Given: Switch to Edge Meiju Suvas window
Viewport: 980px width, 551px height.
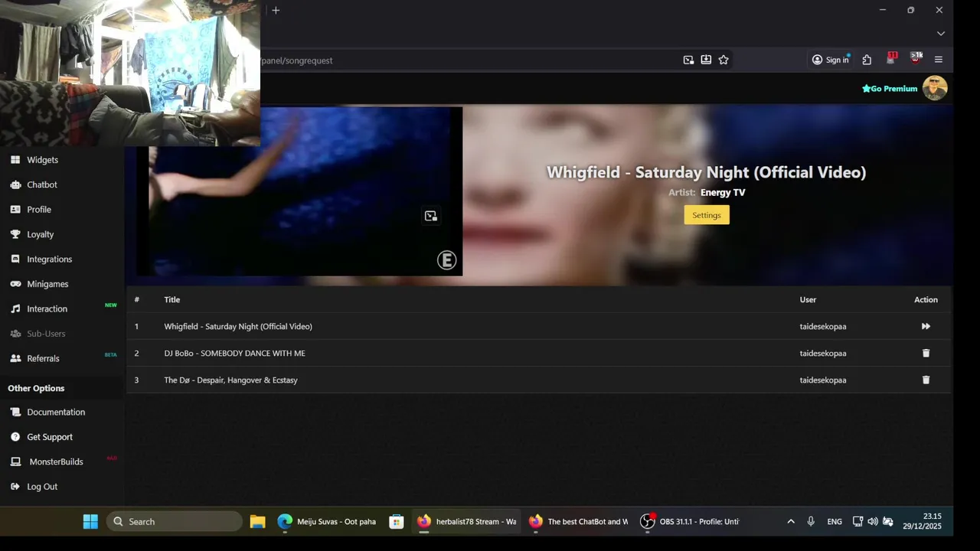Looking at the screenshot, I should click(327, 521).
